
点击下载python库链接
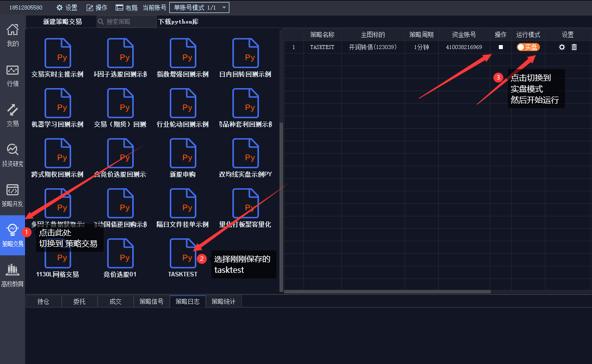click(x=178, y=22)
